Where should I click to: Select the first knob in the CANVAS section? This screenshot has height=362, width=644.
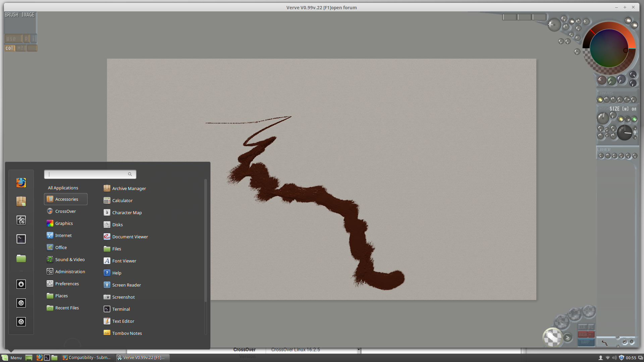coord(600,99)
